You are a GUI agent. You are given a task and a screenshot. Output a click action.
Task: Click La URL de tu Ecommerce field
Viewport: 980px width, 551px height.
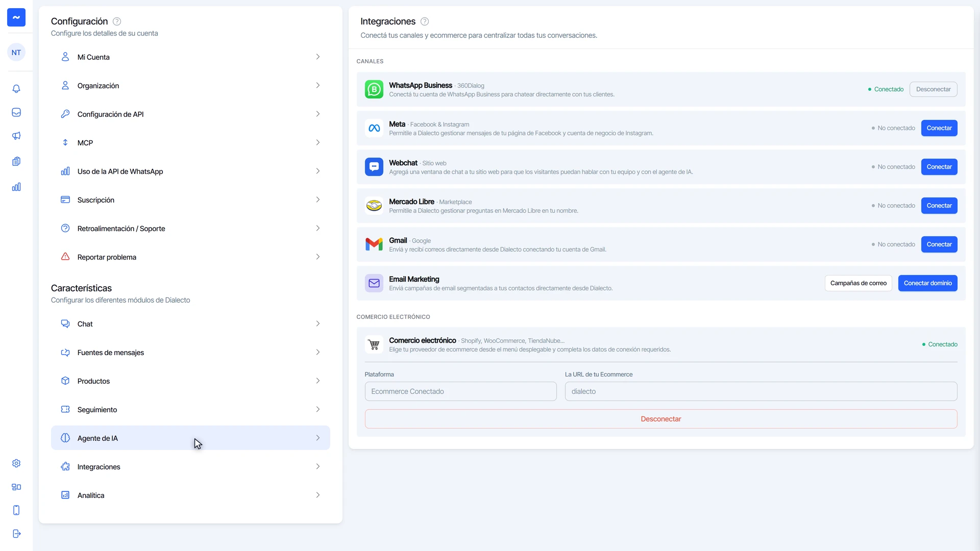pos(761,391)
